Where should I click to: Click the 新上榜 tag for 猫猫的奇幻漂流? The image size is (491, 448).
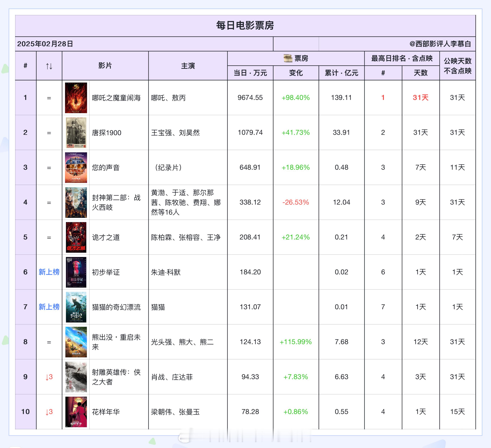[x=49, y=307]
